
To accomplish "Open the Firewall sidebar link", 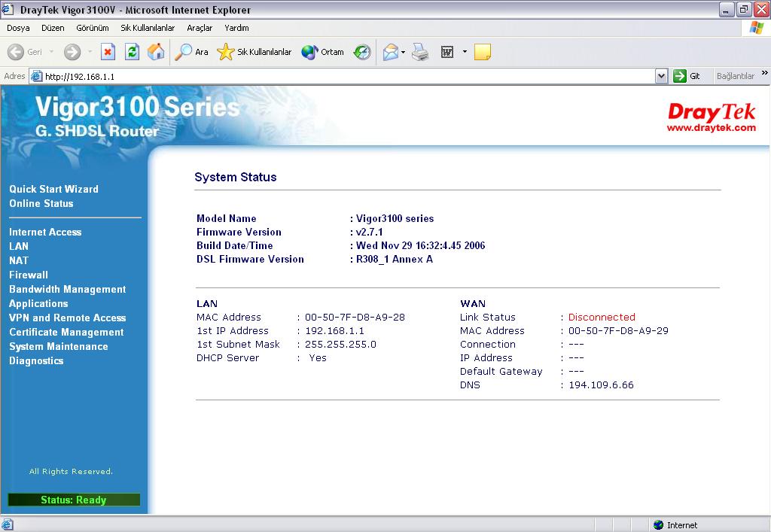I will tap(29, 275).
